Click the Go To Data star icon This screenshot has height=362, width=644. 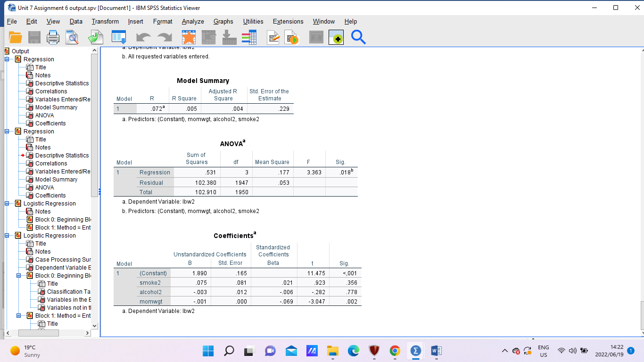[x=188, y=37]
